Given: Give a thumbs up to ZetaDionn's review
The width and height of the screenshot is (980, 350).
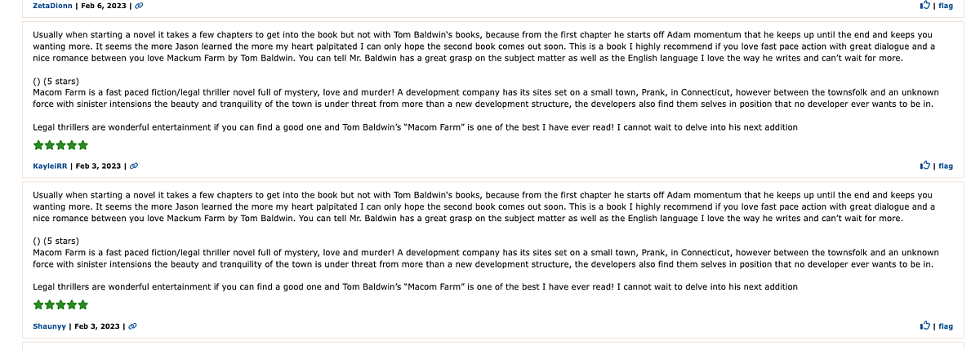Looking at the screenshot, I should click(x=925, y=5).
